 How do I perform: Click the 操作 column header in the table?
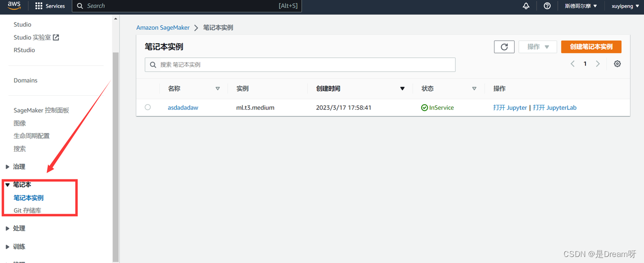[500, 89]
